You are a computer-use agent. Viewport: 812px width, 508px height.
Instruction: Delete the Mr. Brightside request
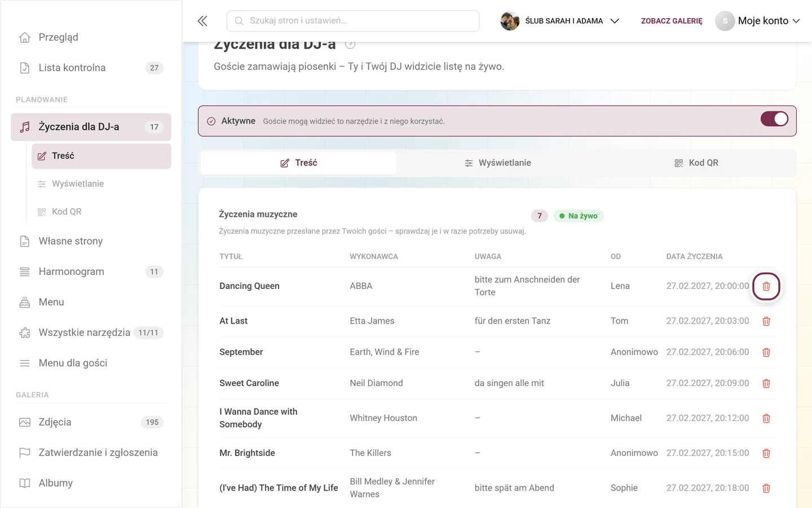(x=766, y=453)
